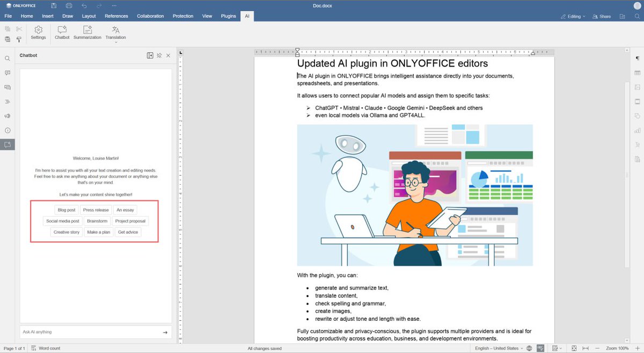Switch to the Collaboration tab
The height and width of the screenshot is (353, 644).
150,16
